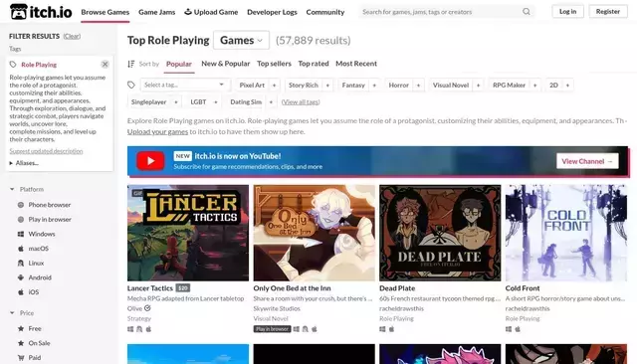
Task: Open the Dead Plate cover thumbnail
Action: tap(440, 233)
